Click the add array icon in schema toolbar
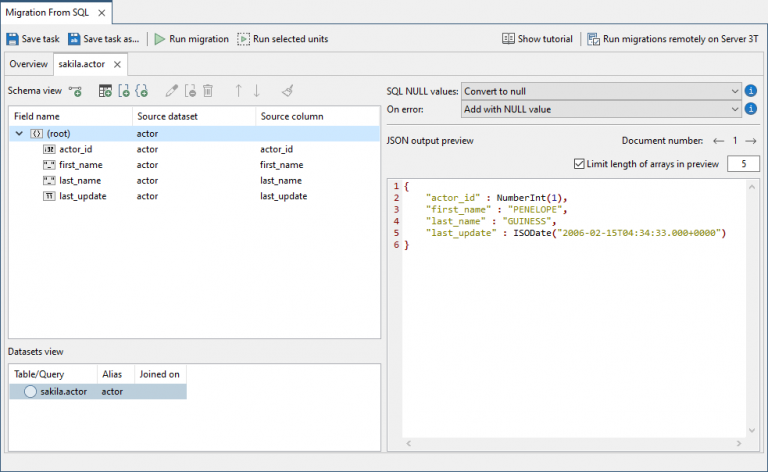The height and width of the screenshot is (472, 768). coord(124,91)
